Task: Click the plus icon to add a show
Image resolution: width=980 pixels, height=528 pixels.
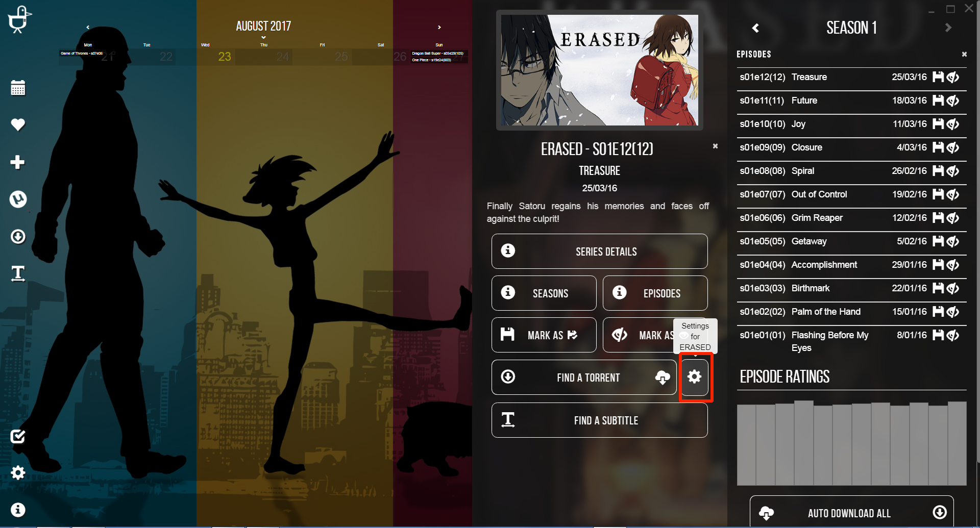Action: 18,162
